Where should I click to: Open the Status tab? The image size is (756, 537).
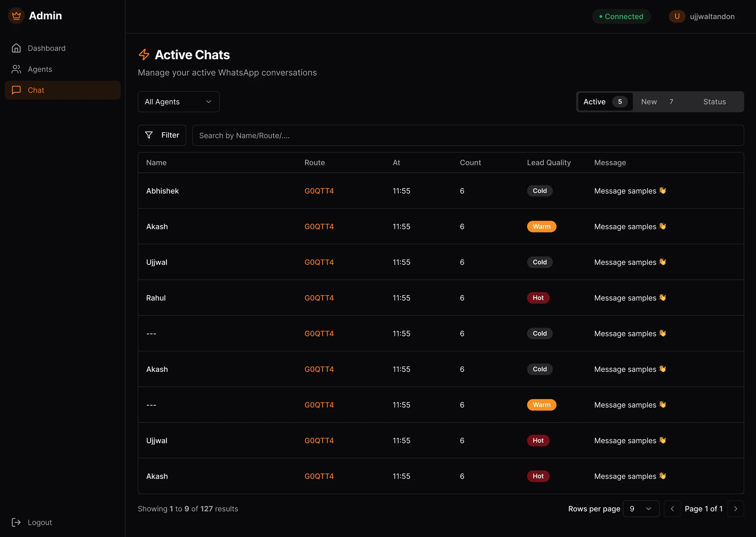coord(715,102)
